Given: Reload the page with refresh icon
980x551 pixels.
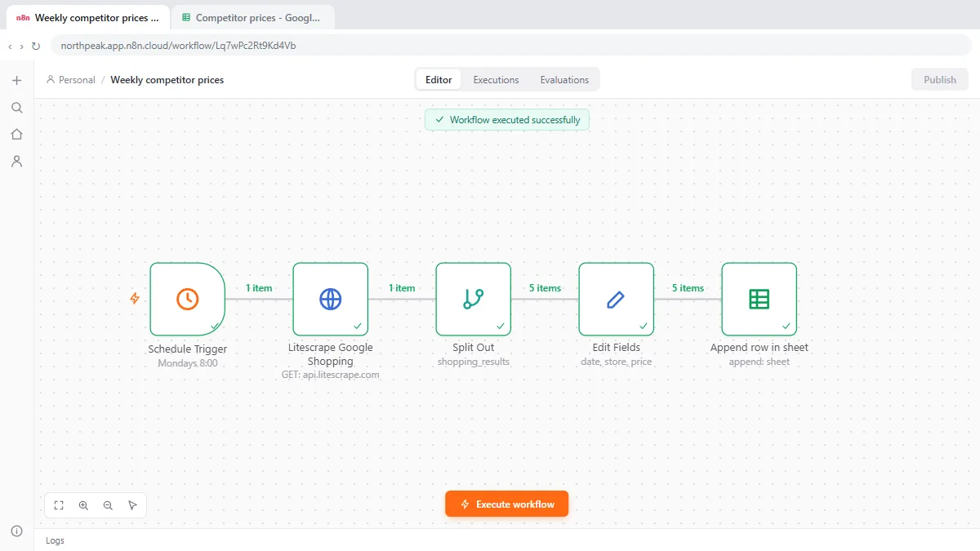Looking at the screenshot, I should pos(36,46).
